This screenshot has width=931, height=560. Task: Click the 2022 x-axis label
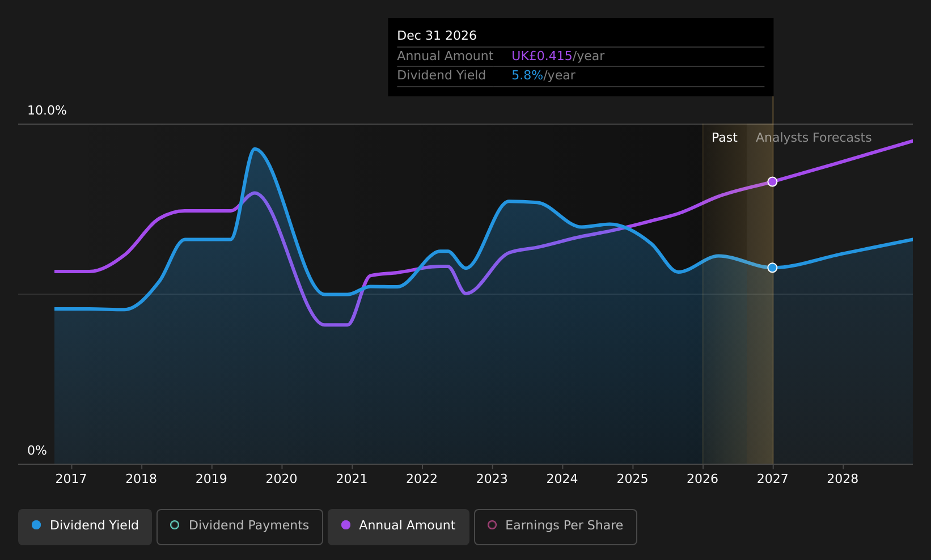pyautogui.click(x=422, y=479)
